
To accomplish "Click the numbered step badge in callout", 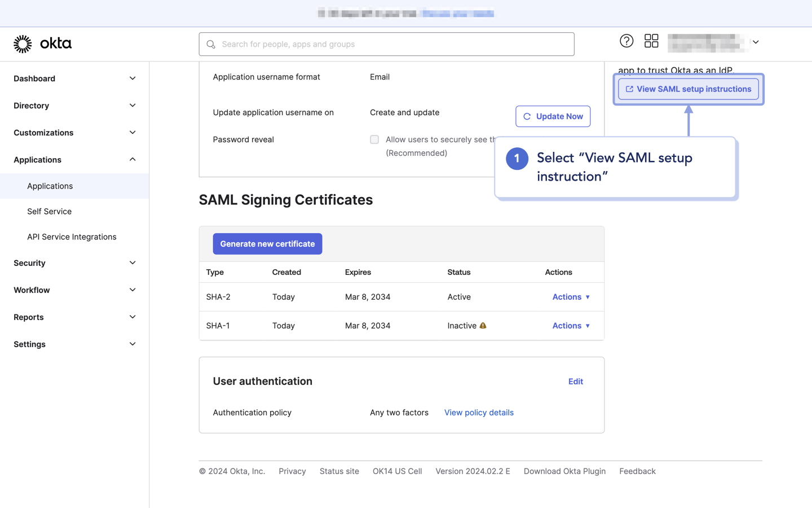I will click(x=517, y=159).
